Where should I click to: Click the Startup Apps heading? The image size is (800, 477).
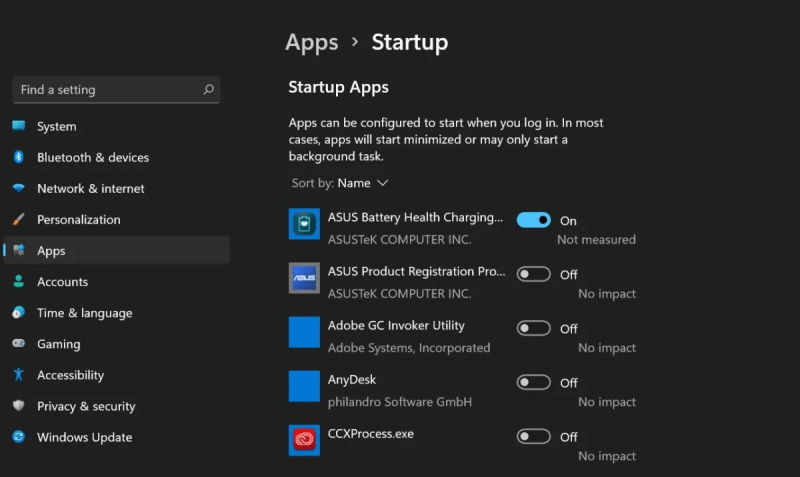click(x=339, y=88)
